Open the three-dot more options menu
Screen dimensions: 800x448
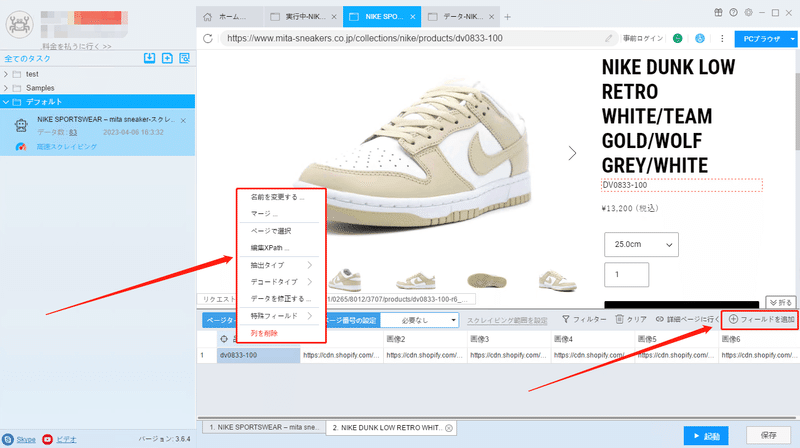click(x=722, y=38)
